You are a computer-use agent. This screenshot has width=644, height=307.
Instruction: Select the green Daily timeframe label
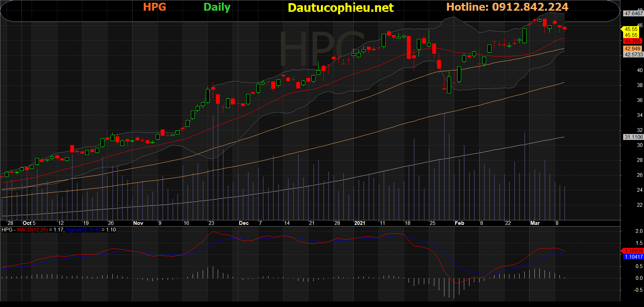pyautogui.click(x=217, y=7)
